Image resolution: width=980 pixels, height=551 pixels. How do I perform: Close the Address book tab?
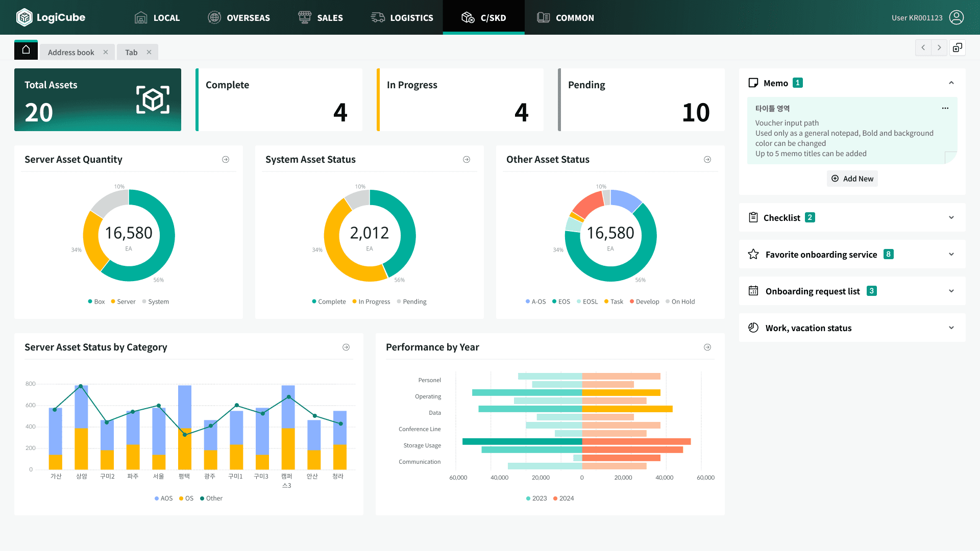tap(106, 52)
